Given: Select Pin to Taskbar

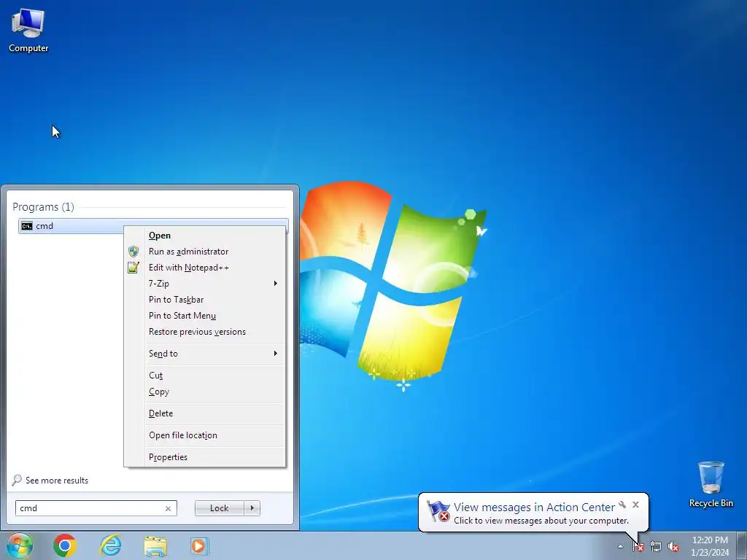Looking at the screenshot, I should (206, 300).
